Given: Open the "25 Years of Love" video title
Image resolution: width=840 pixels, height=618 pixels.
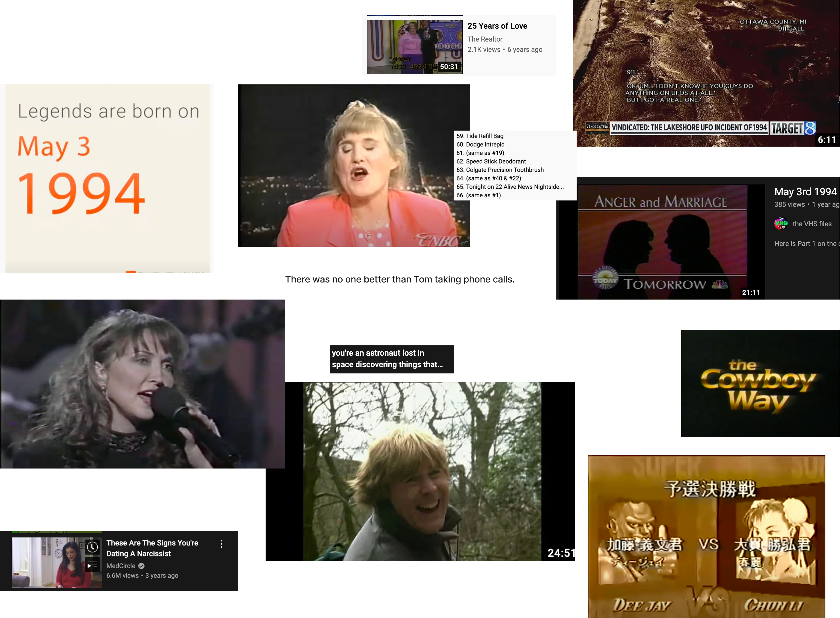Looking at the screenshot, I should 497,26.
